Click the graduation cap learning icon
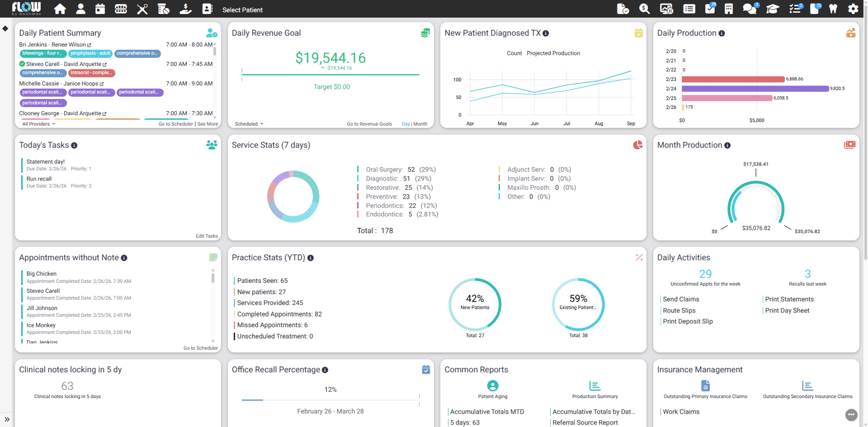Screen dimensions: 868x427 click(x=774, y=9)
